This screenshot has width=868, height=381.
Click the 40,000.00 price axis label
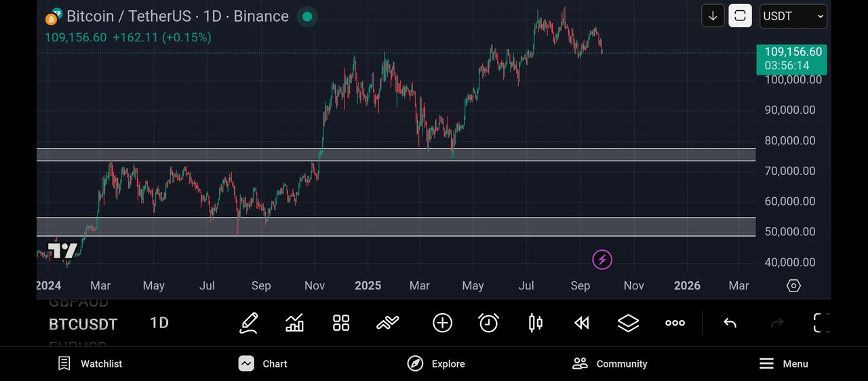pyautogui.click(x=790, y=262)
